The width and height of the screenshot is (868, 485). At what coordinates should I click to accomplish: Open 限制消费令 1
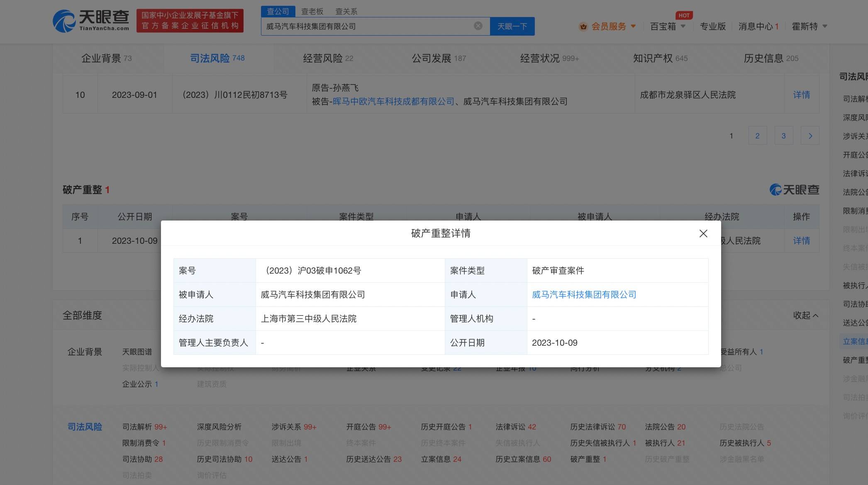click(144, 443)
